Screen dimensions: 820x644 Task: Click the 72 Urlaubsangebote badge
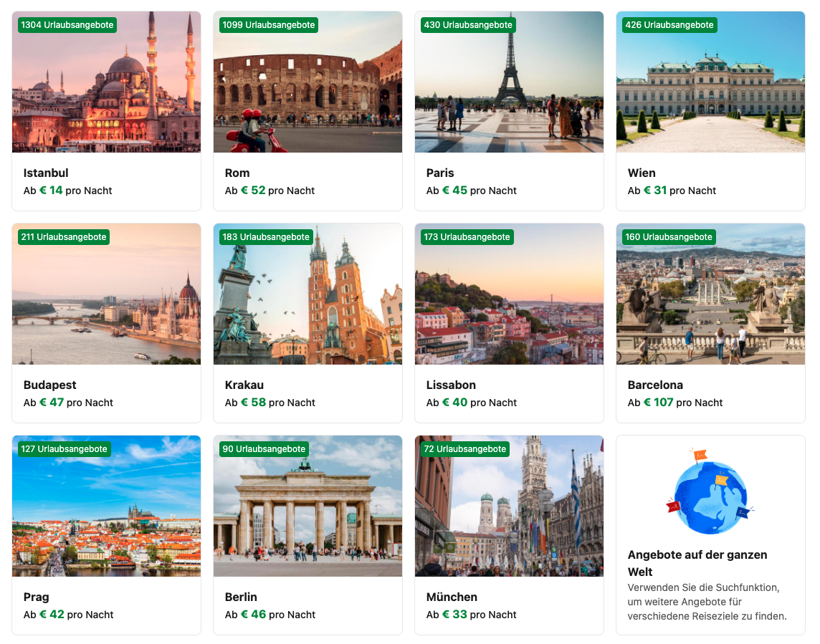[x=465, y=449]
